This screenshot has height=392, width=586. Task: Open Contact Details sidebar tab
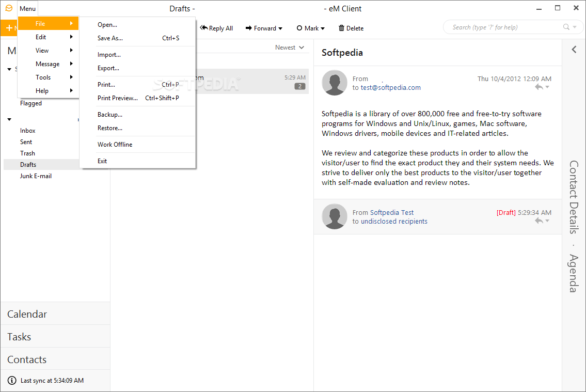[574, 197]
